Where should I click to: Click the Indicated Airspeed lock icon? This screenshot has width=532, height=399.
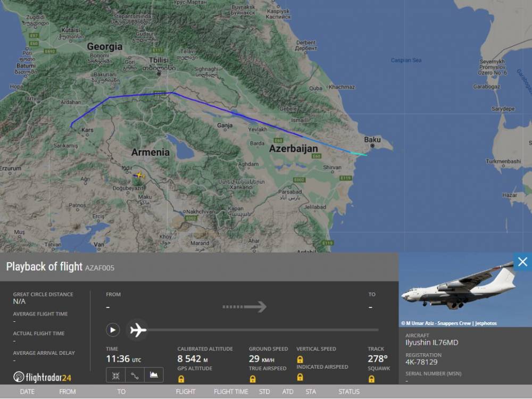[300, 377]
